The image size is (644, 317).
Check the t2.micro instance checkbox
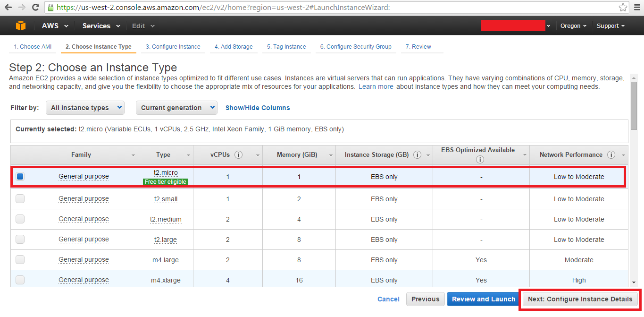coord(20,177)
